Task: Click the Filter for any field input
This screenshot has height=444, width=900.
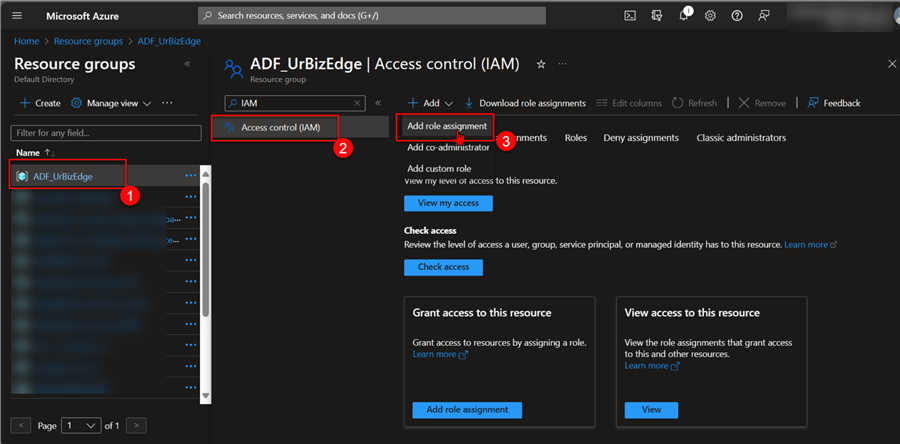Action: pyautogui.click(x=106, y=132)
